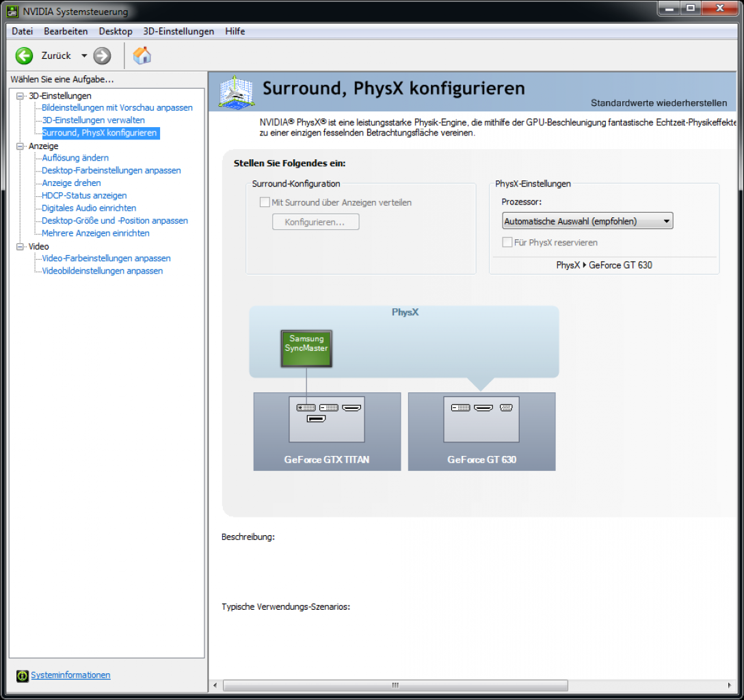
Task: Open Videobildeinstellungen anpassen
Action: [102, 271]
